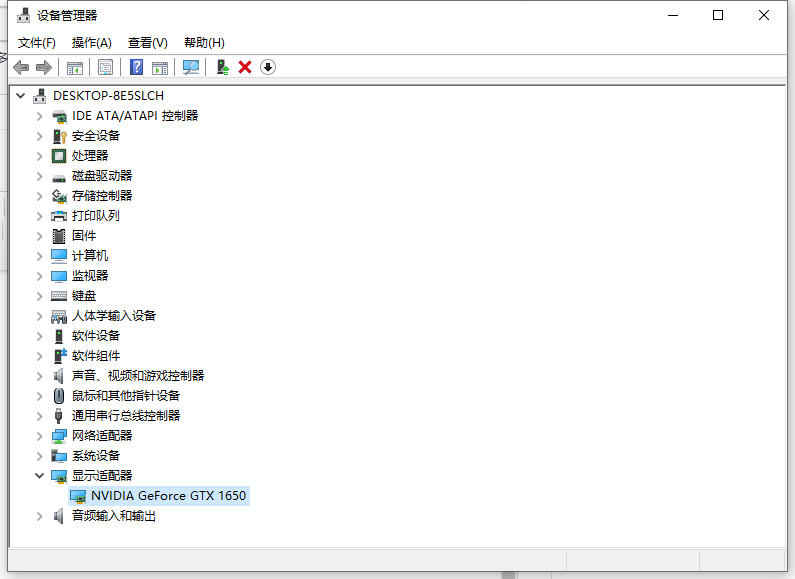Open the 帮助(H) menu

point(204,43)
